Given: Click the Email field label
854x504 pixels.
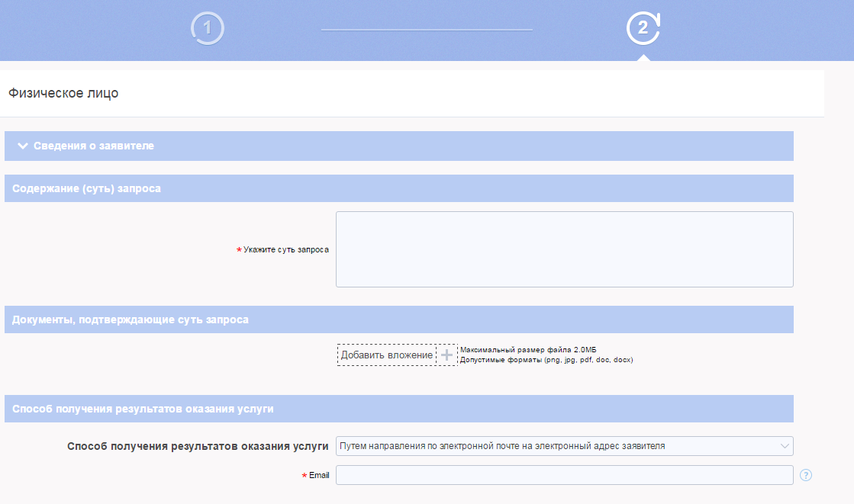Looking at the screenshot, I should (319, 476).
